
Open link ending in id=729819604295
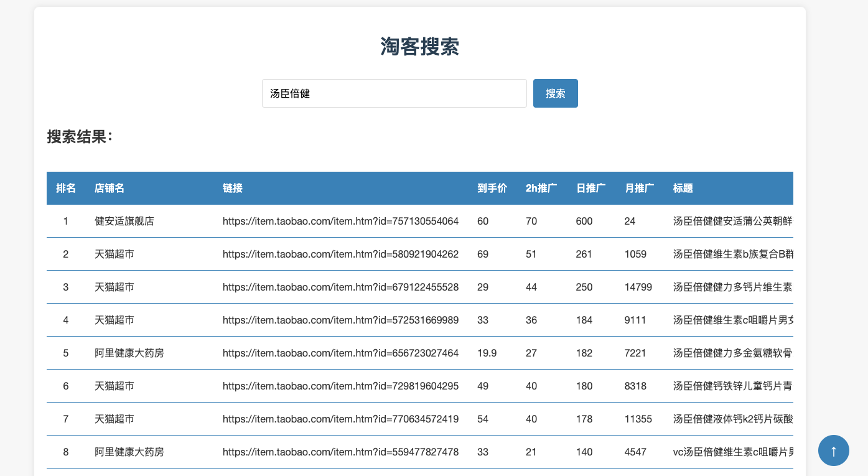click(341, 386)
